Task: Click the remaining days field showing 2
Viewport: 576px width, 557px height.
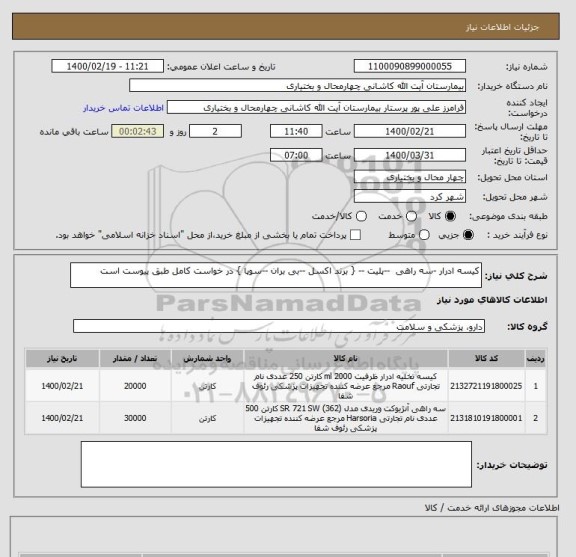Action: point(215,131)
